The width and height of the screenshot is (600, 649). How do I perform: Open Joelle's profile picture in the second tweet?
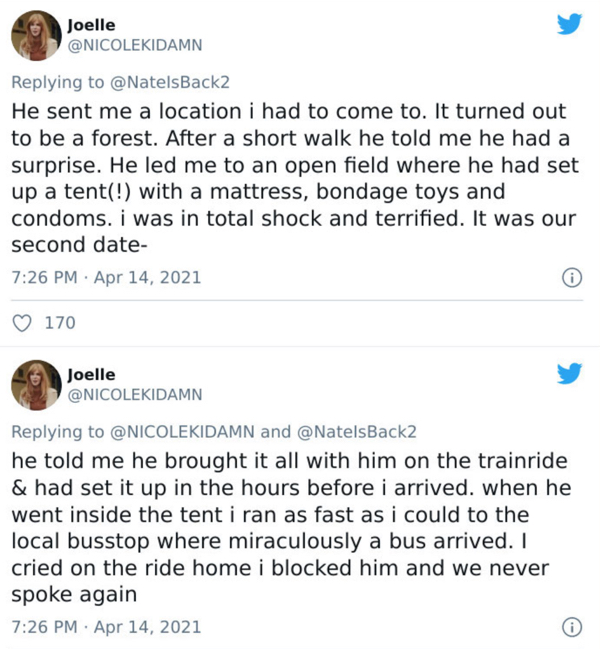35,386
